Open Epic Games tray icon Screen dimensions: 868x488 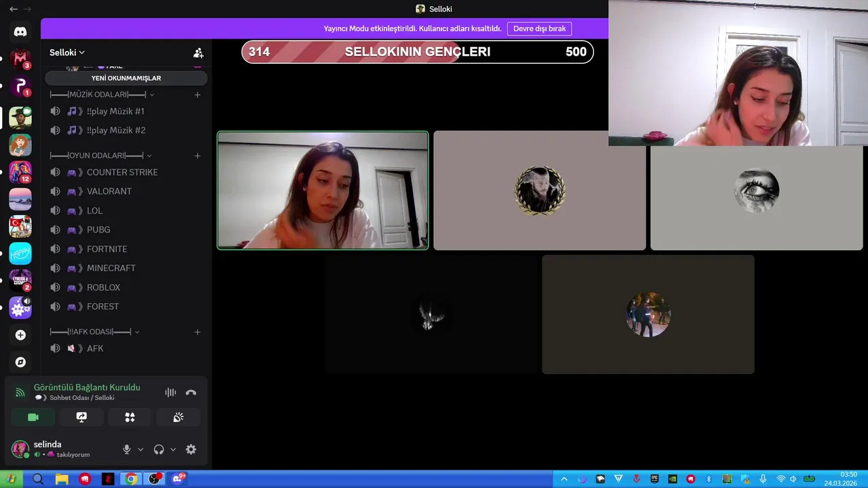point(654,479)
